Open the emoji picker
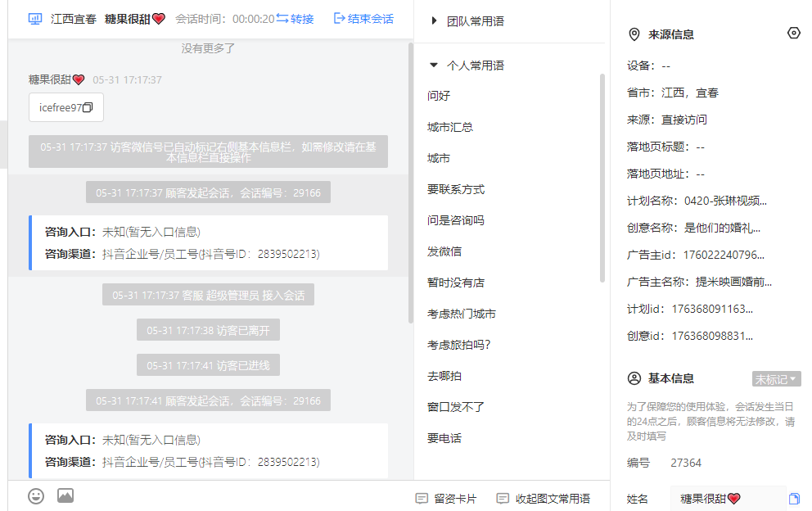The height and width of the screenshot is (511, 812). tap(36, 496)
